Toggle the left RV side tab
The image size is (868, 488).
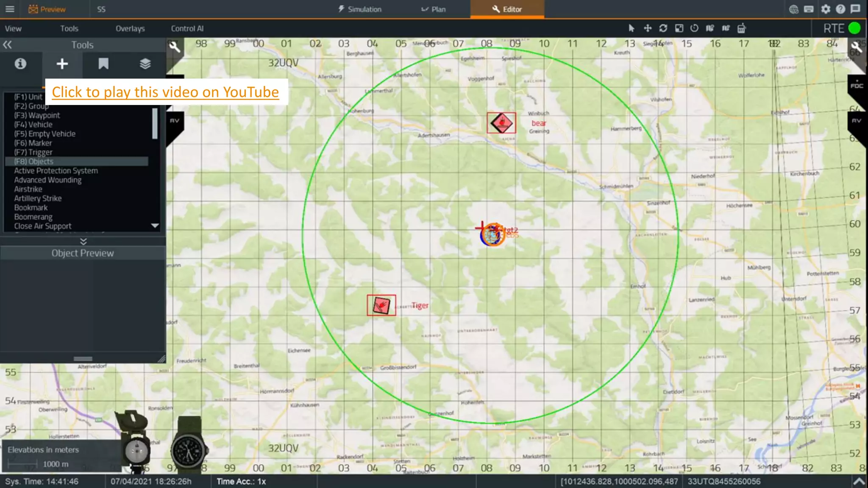pyautogui.click(x=175, y=121)
